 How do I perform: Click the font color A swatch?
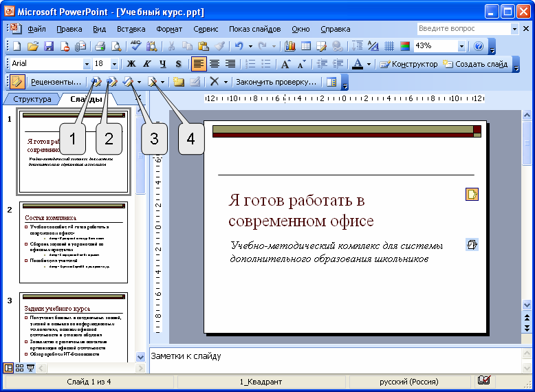pyautogui.click(x=357, y=64)
